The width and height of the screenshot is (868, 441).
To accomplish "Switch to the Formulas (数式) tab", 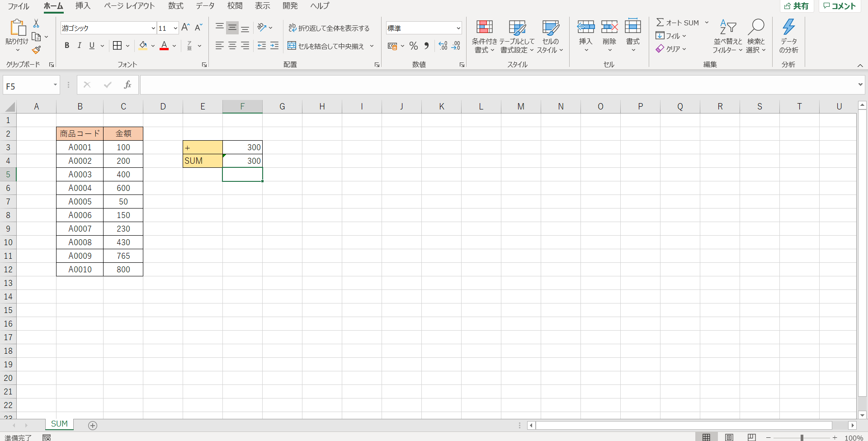I will click(x=175, y=6).
